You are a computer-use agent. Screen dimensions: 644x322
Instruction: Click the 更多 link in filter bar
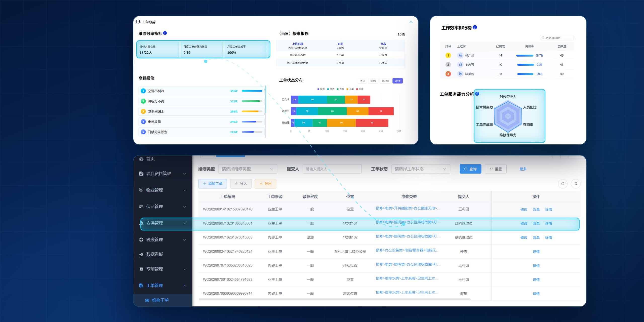coord(523,169)
